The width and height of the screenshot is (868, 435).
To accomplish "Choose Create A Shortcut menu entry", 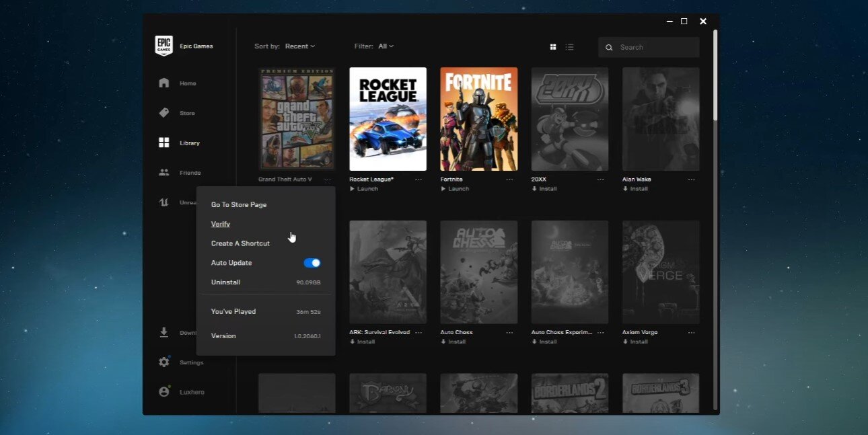I will (240, 243).
